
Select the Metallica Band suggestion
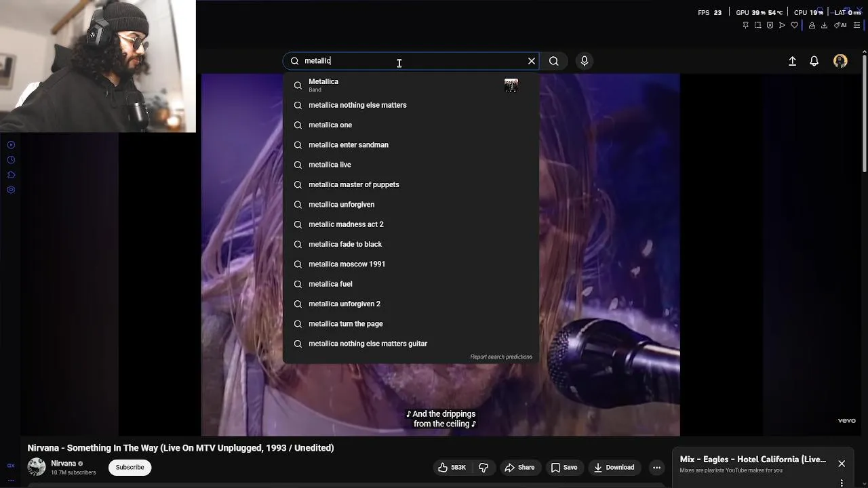411,85
